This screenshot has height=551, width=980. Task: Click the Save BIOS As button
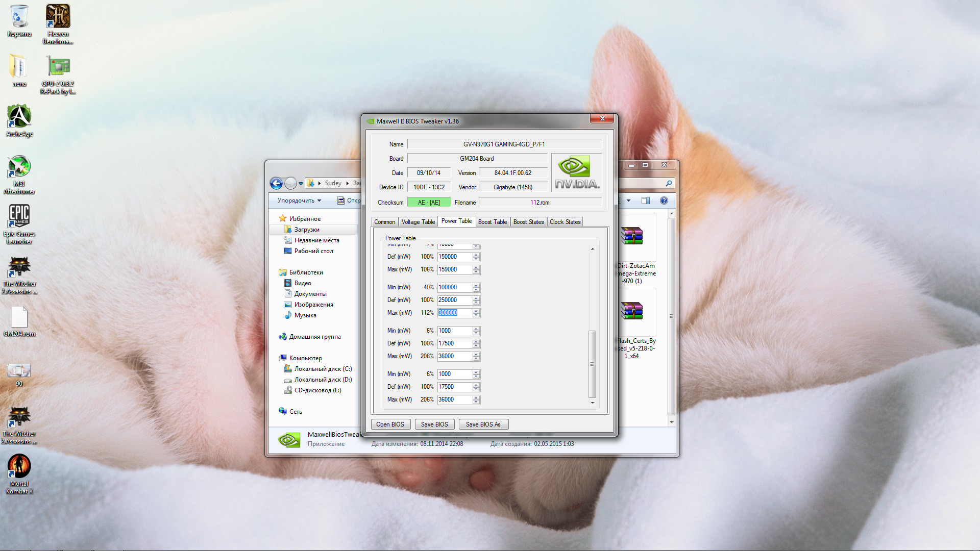click(483, 424)
